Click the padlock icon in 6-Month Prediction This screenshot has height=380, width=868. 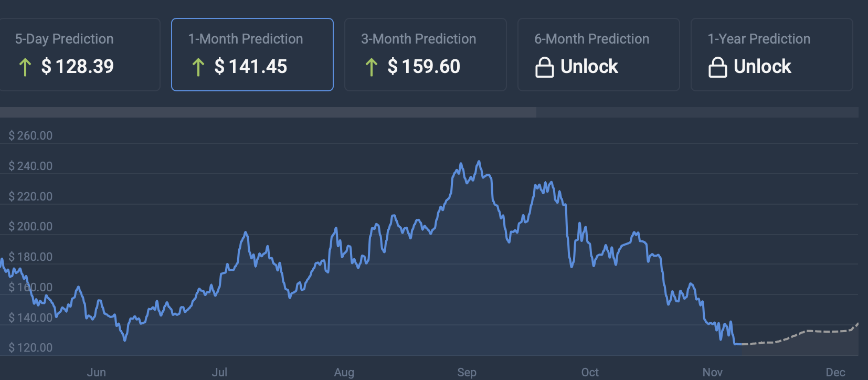point(544,67)
